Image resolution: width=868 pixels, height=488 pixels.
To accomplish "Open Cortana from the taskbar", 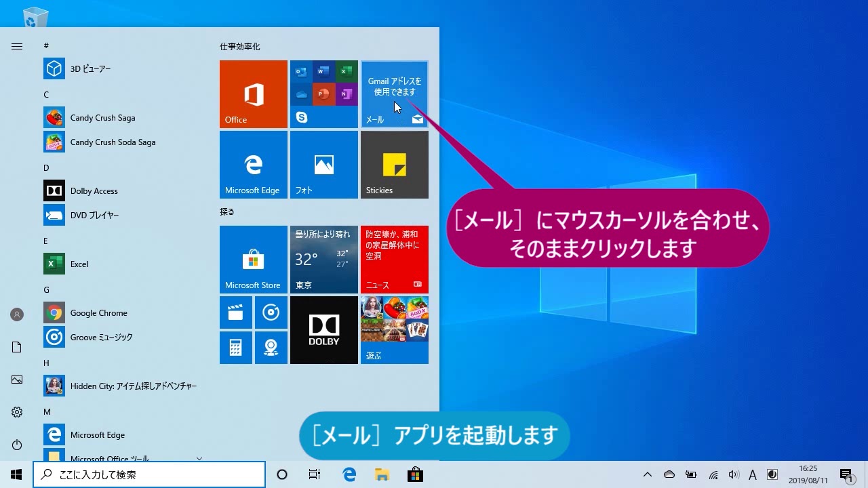I will (282, 474).
